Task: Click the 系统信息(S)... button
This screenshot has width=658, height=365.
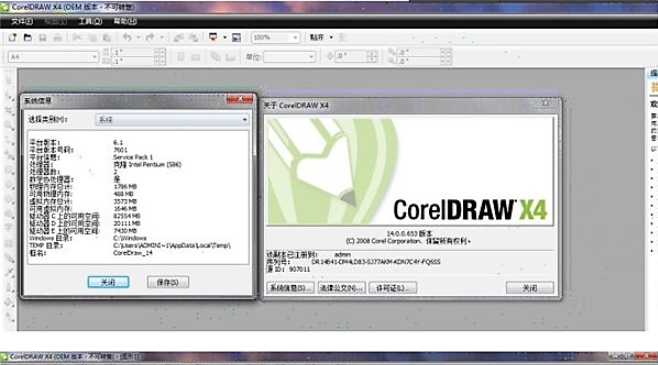Action: 290,288
